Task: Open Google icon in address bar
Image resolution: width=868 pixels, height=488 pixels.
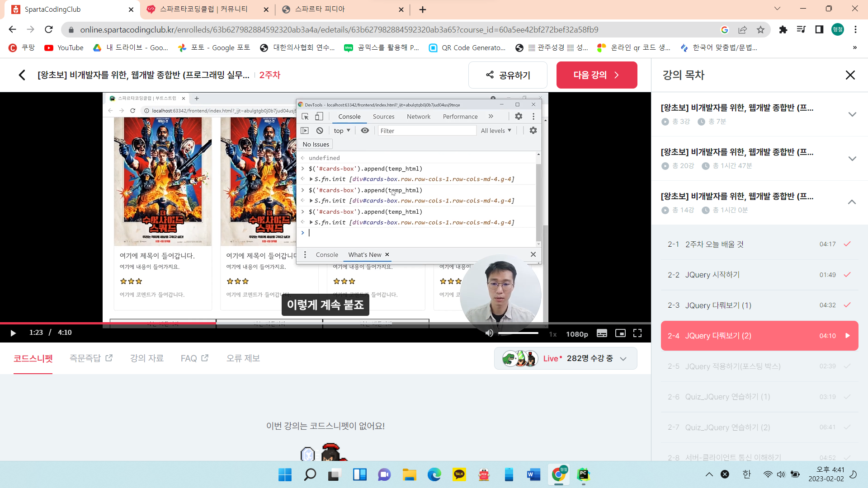Action: point(724,29)
